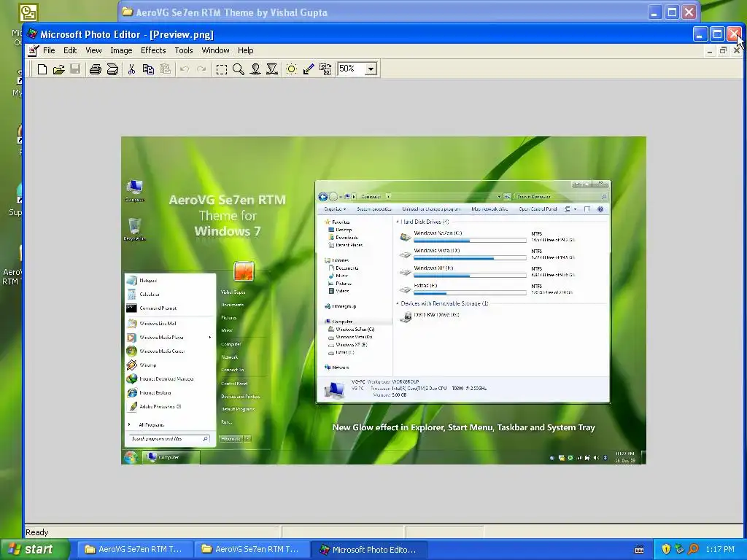Click the Print icon in toolbar
This screenshot has width=747, height=560.
96,69
